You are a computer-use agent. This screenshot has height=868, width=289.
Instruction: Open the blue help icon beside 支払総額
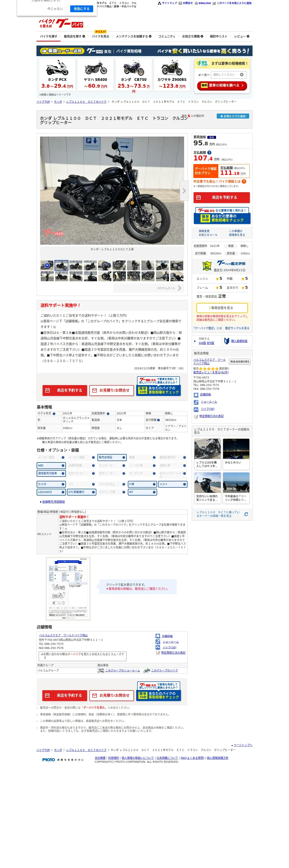coord(209,153)
